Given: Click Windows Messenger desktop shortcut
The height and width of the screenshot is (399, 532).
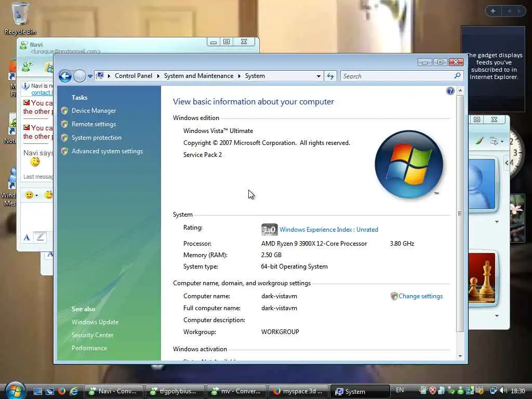Looking at the screenshot, I should click(9, 187).
